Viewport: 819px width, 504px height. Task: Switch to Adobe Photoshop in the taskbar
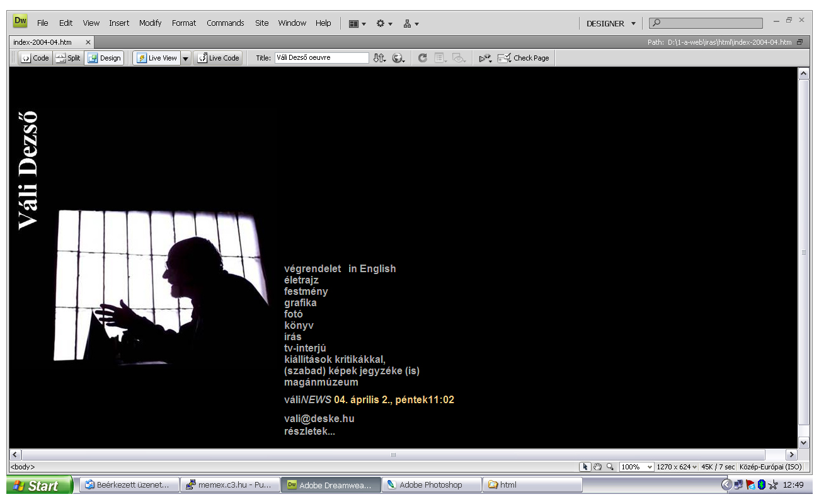pos(431,485)
